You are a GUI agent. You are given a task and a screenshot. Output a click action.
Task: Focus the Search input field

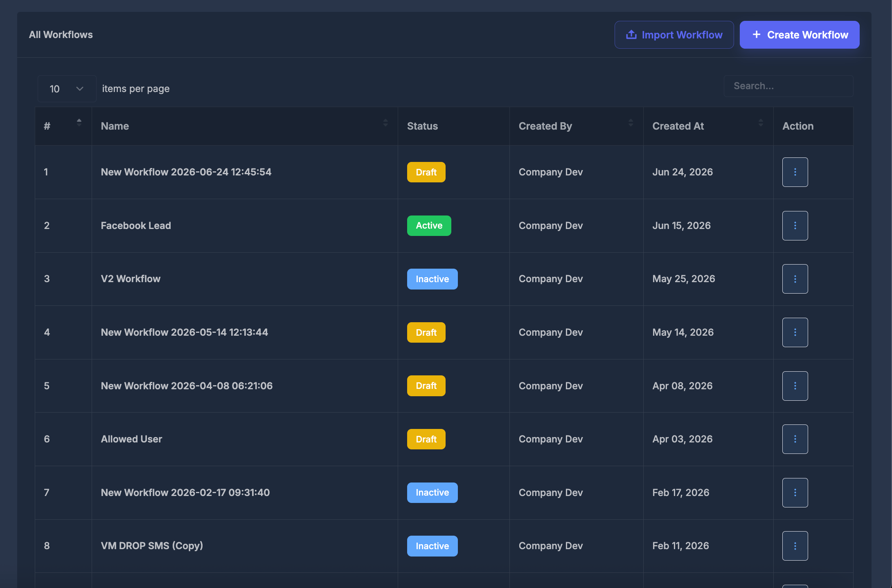point(788,86)
